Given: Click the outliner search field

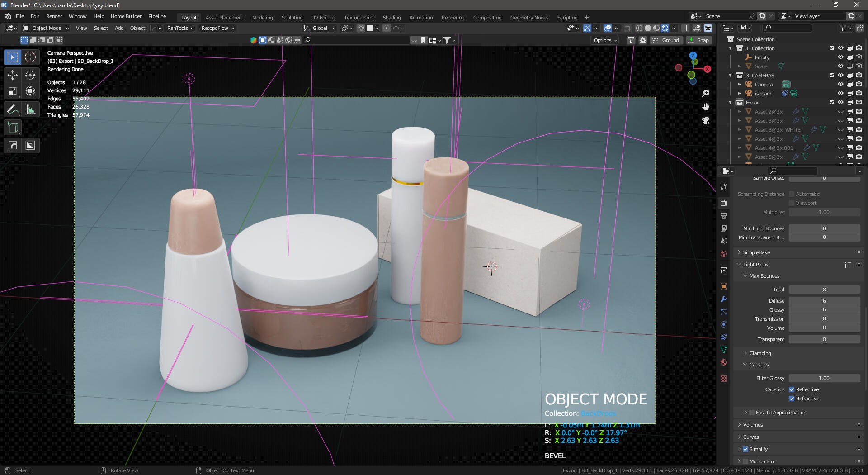Looking at the screenshot, I should point(787,28).
